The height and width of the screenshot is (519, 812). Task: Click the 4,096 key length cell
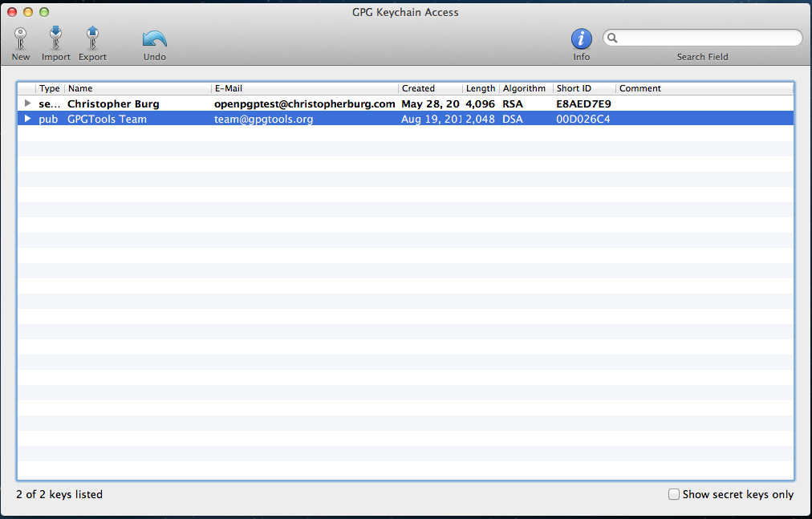480,103
